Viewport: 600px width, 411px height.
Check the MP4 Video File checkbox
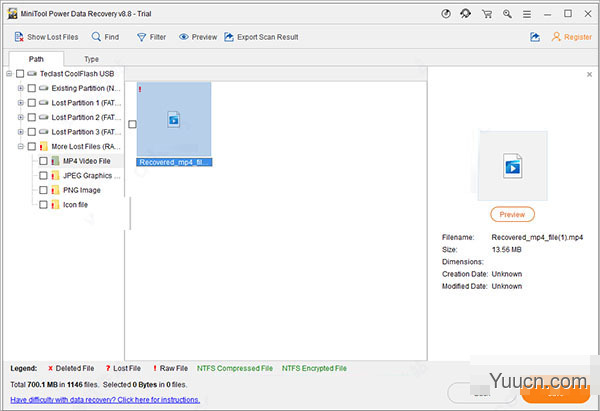coord(42,161)
